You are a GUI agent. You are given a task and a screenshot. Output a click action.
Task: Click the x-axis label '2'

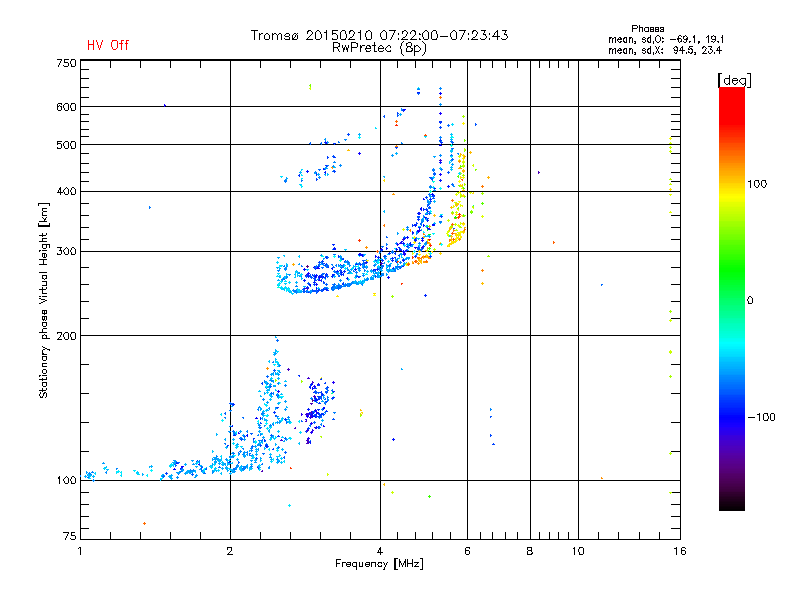230,551
